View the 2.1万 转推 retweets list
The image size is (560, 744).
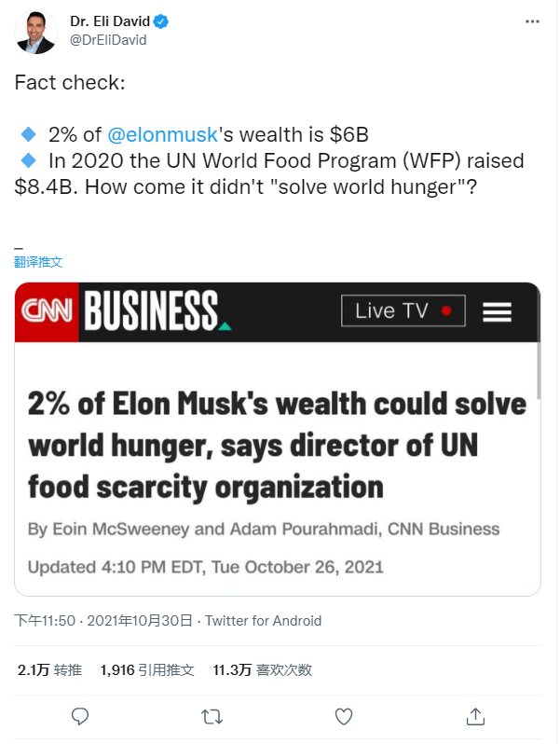[49, 669]
